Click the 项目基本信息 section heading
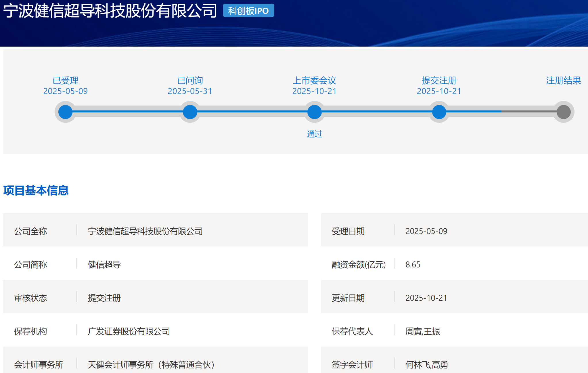This screenshot has height=373, width=588. pos(35,190)
